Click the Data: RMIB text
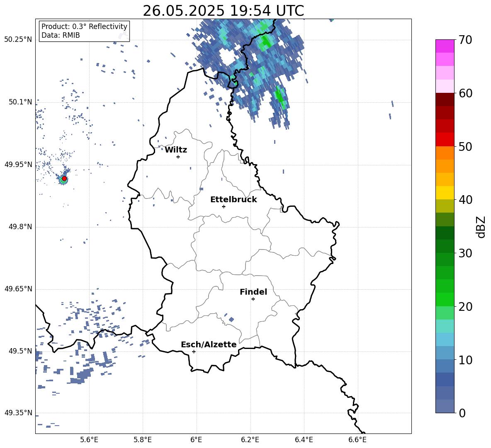 click(61, 35)
